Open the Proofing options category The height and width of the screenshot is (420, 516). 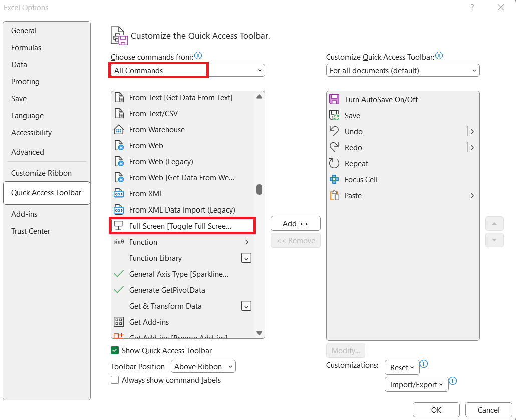(25, 82)
